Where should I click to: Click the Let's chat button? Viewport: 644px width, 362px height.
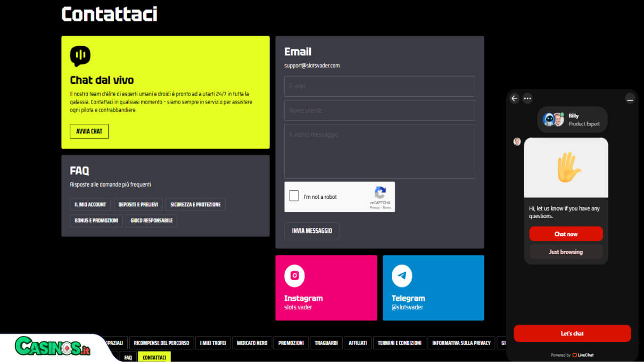572,333
